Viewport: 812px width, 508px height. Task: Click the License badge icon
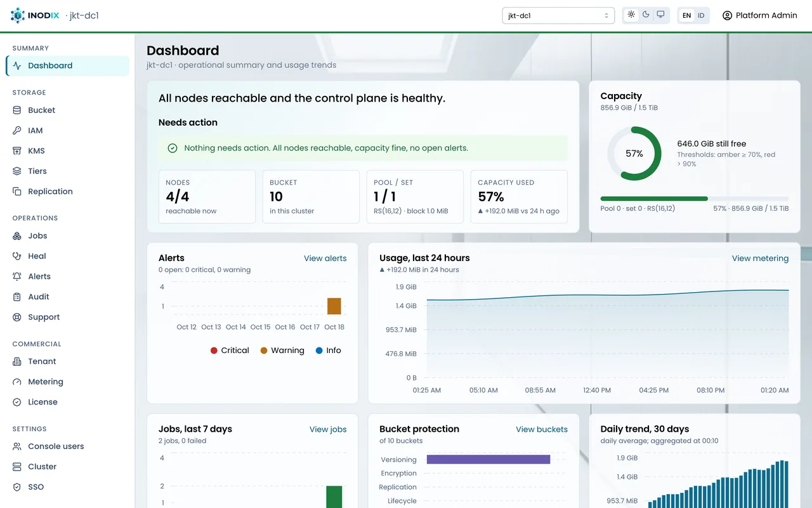coord(17,402)
